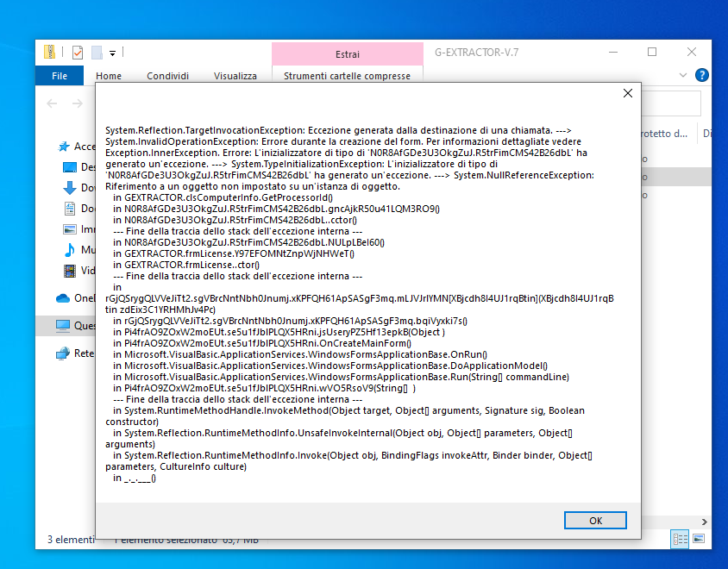Image resolution: width=728 pixels, height=569 pixels.
Task: Open Explorer help question mark icon
Action: (701, 75)
